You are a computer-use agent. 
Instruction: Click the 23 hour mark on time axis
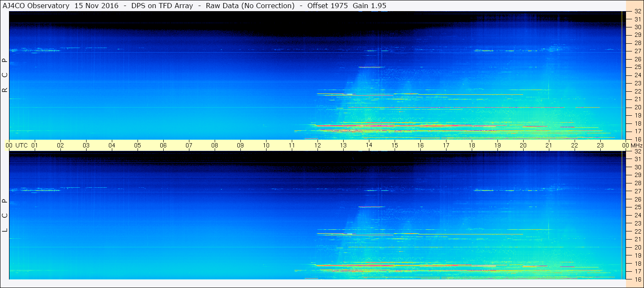click(x=600, y=145)
